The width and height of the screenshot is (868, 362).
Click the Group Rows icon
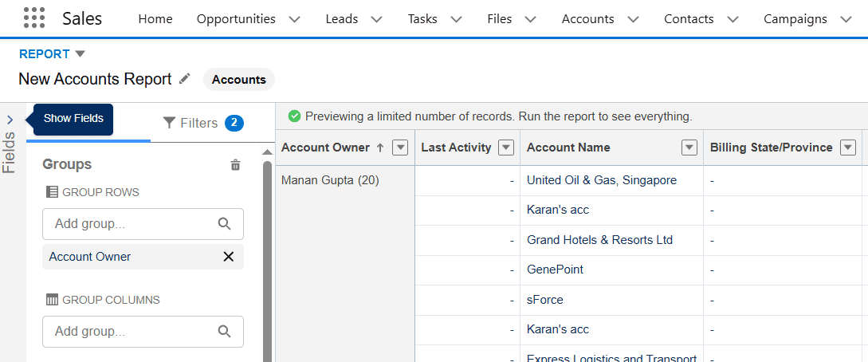click(52, 192)
